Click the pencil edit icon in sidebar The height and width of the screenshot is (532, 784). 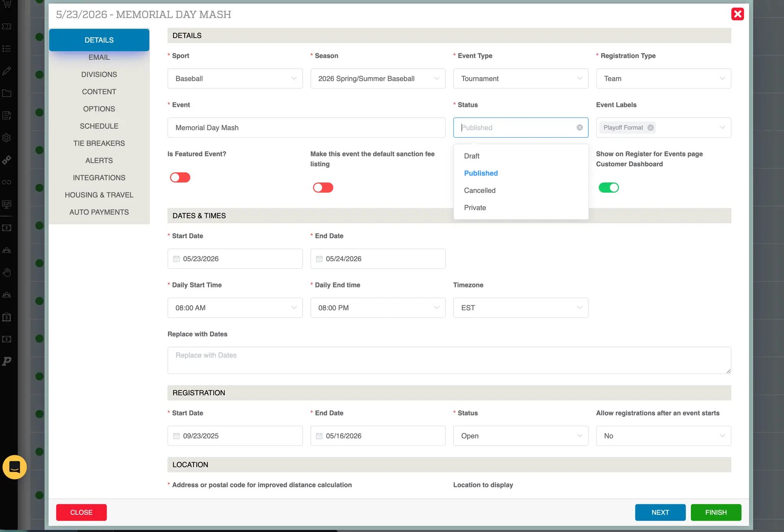tap(7, 71)
